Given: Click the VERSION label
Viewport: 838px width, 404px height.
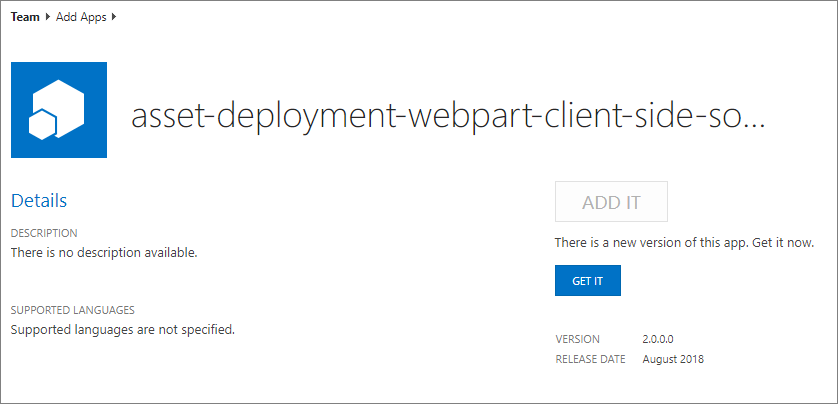Looking at the screenshot, I should [576, 339].
